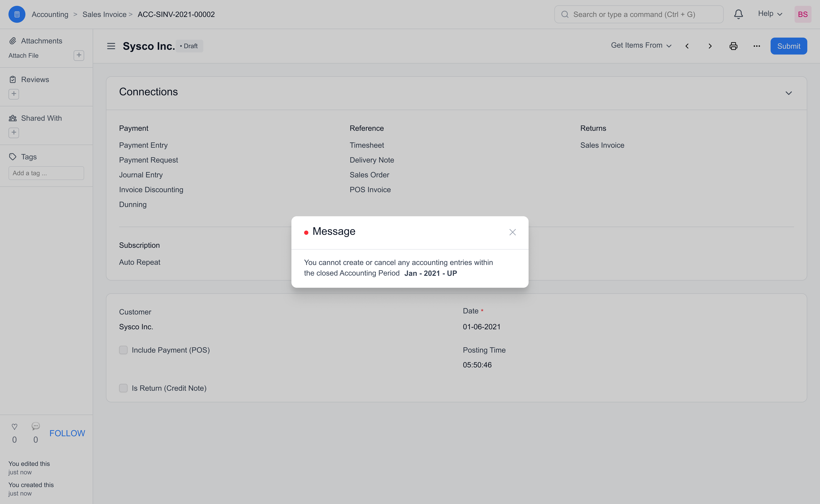The width and height of the screenshot is (820, 504).
Task: Click the heart like icon
Action: (x=14, y=426)
